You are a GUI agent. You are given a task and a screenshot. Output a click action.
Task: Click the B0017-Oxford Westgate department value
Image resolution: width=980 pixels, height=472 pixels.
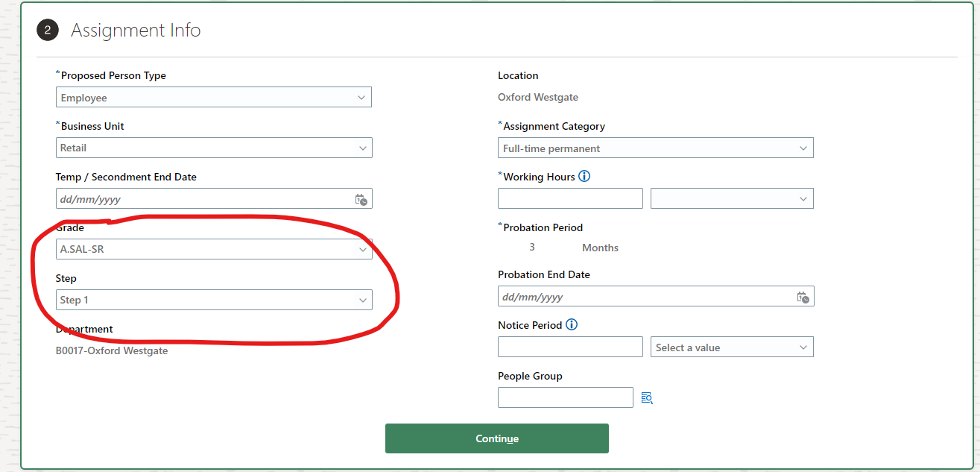[112, 350]
